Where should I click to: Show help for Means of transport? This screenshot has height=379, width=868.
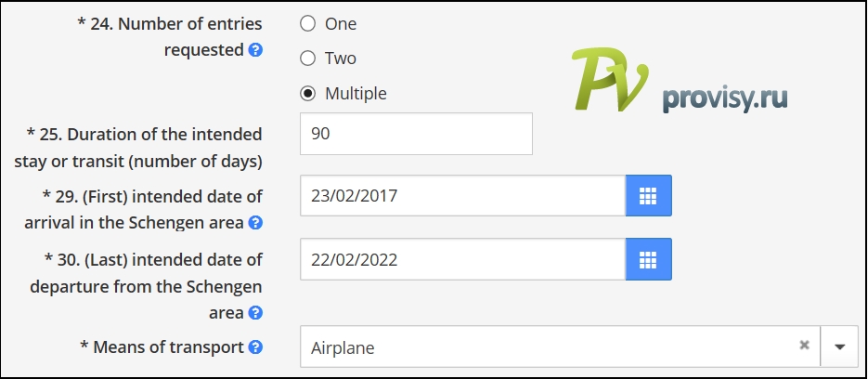click(255, 347)
